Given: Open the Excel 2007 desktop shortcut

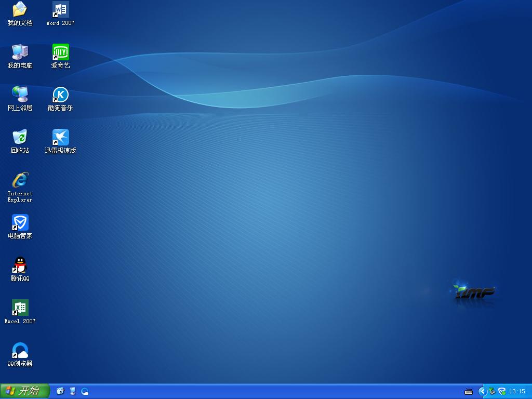Looking at the screenshot, I should [x=20, y=308].
